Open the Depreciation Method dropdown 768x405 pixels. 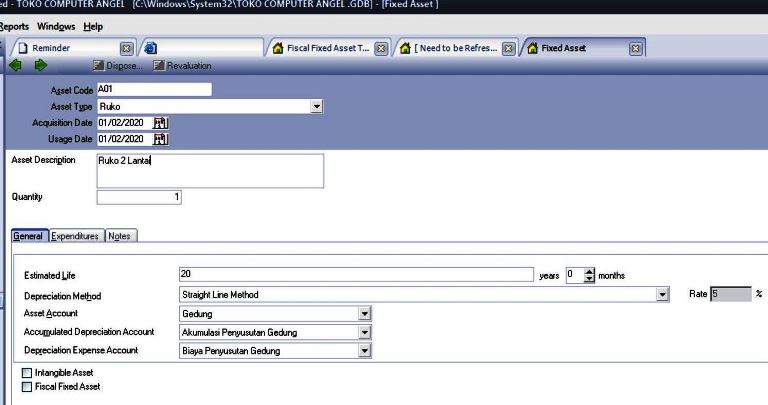662,295
